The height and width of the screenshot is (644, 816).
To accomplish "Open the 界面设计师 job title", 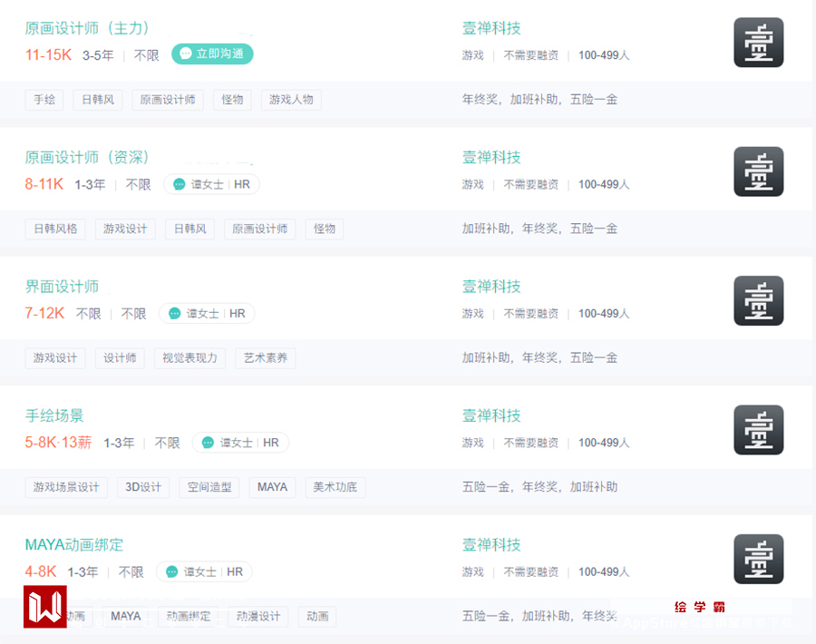I will [62, 287].
